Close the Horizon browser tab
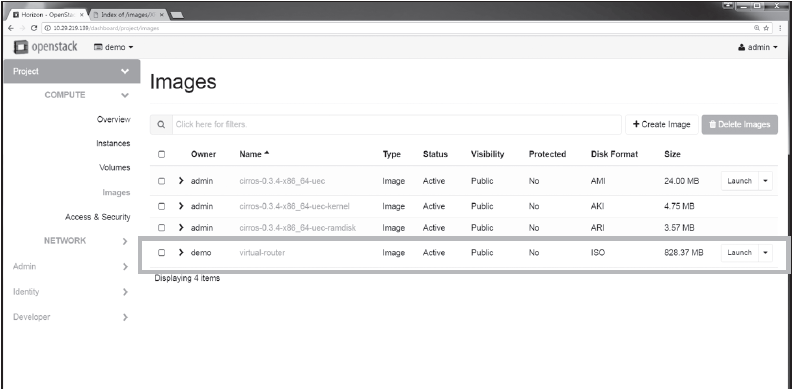This screenshot has height=389, width=793. (x=82, y=15)
